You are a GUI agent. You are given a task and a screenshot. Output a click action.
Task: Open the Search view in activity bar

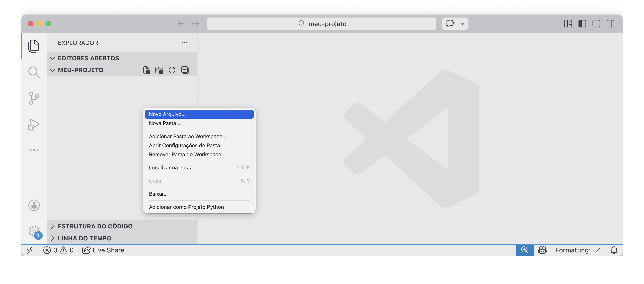(x=34, y=72)
